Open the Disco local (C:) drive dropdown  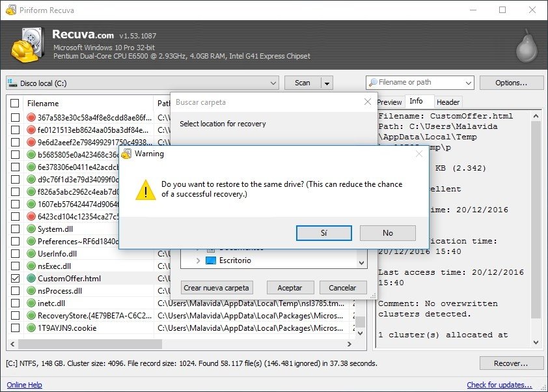pyautogui.click(x=273, y=83)
